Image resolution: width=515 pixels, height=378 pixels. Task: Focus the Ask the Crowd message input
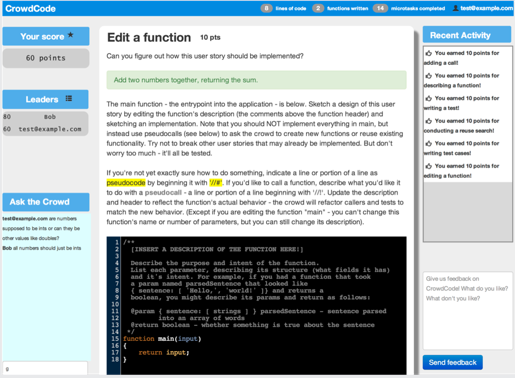tap(45, 369)
